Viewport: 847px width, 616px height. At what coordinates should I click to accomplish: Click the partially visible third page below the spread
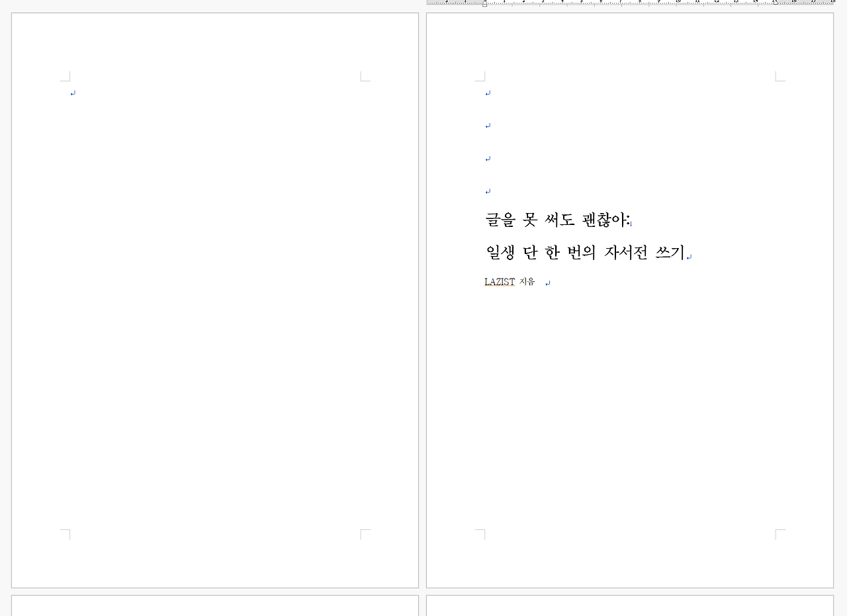(x=215, y=607)
